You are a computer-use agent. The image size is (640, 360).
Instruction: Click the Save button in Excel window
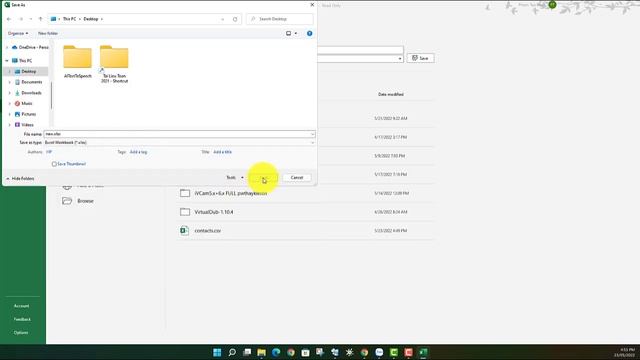[420, 58]
